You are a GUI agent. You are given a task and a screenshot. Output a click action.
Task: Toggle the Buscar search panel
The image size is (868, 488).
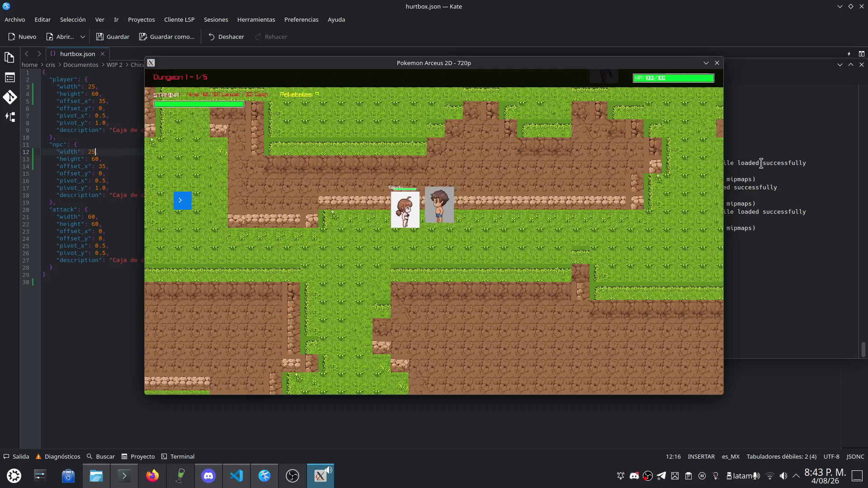pyautogui.click(x=101, y=456)
